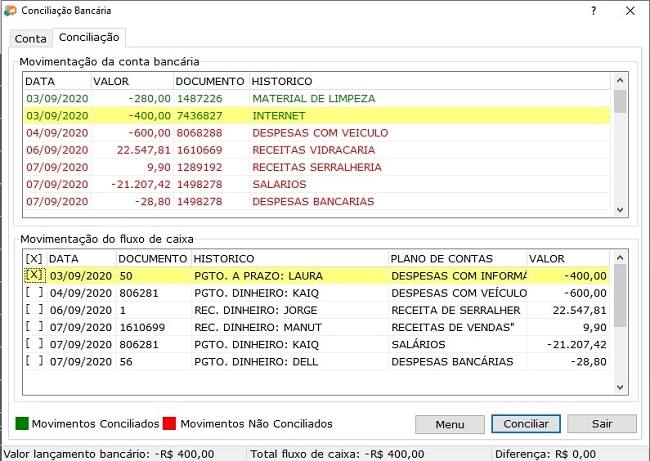Viewport: 650px width, 461px height.
Task: Click the -600,00 value in cash flow list
Action: tap(585, 293)
